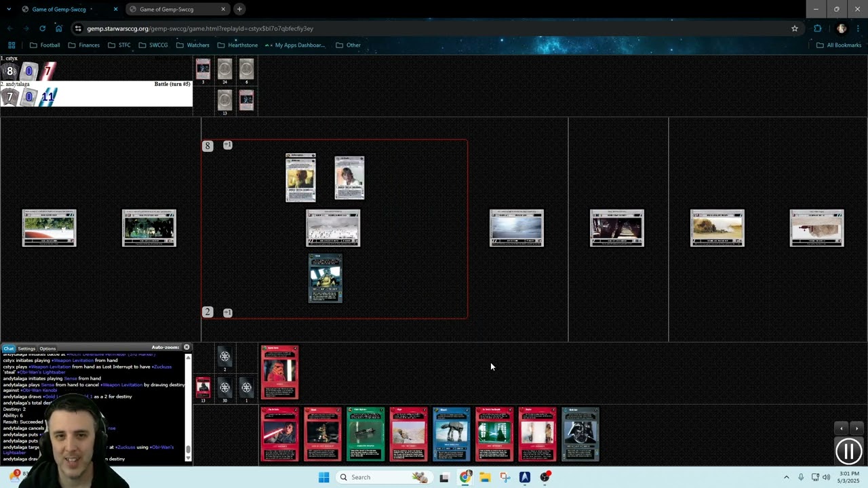Viewport: 868px width, 488px height.
Task: Open the far-left forest location card
Action: click(x=50, y=228)
